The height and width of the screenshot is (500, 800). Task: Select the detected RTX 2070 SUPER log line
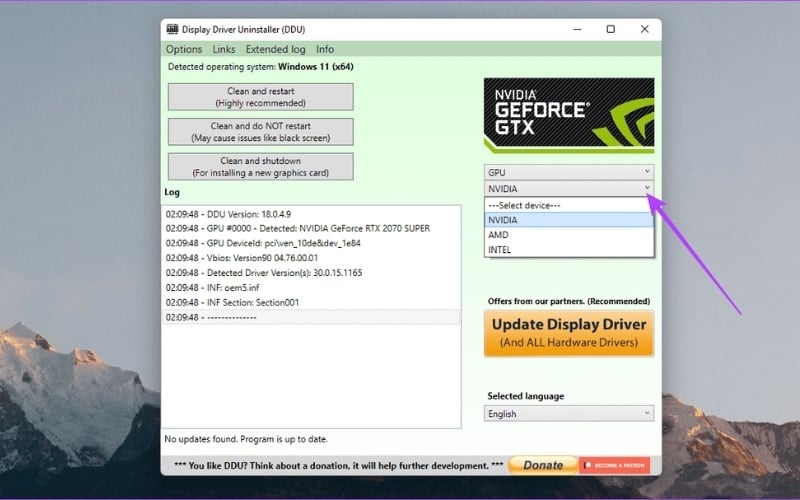click(298, 228)
